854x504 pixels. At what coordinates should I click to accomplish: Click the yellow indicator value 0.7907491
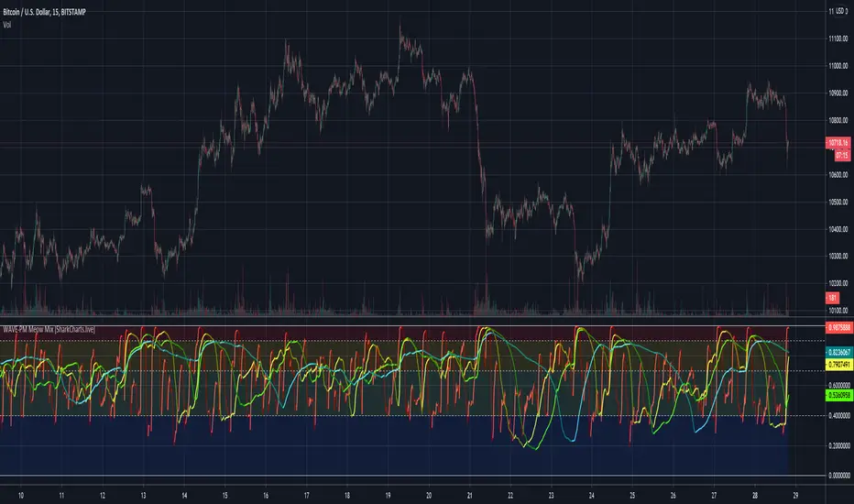coord(839,365)
